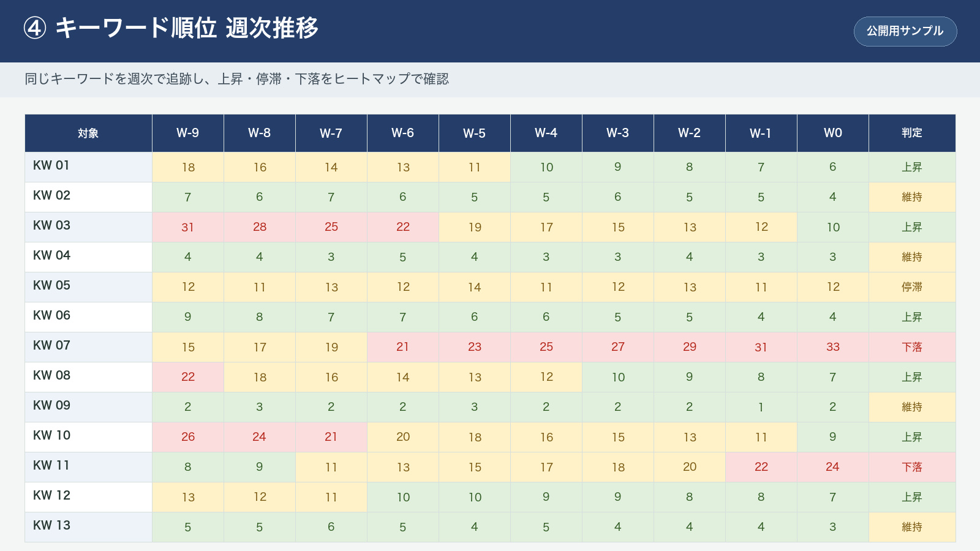Click KW 10 W-6 cell value 20
Viewport: 980px width, 551px height.
click(x=403, y=437)
